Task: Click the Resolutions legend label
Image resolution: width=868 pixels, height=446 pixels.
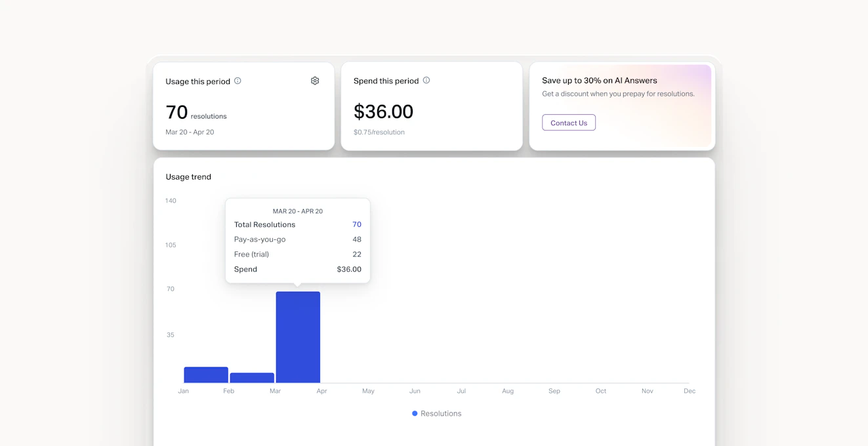Action: click(441, 413)
